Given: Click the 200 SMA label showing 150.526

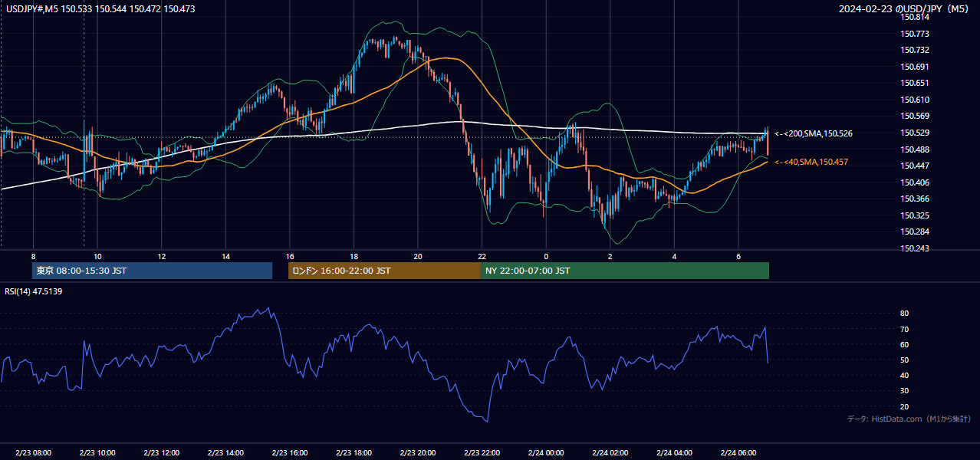Looking at the screenshot, I should click(x=814, y=133).
